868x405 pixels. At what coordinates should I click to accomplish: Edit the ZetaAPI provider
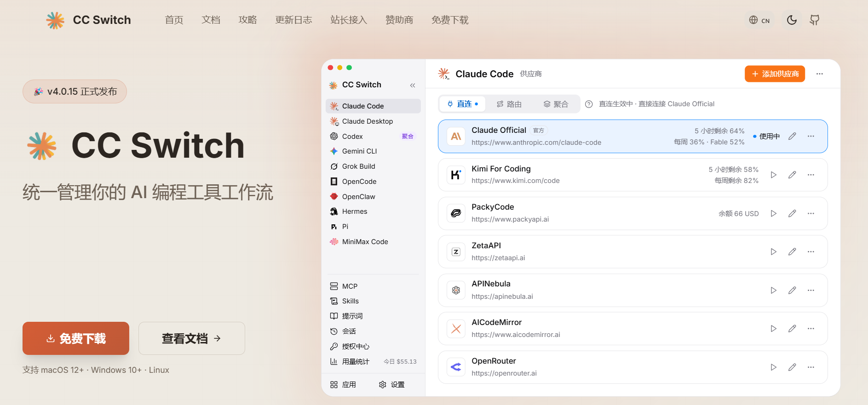[792, 251]
